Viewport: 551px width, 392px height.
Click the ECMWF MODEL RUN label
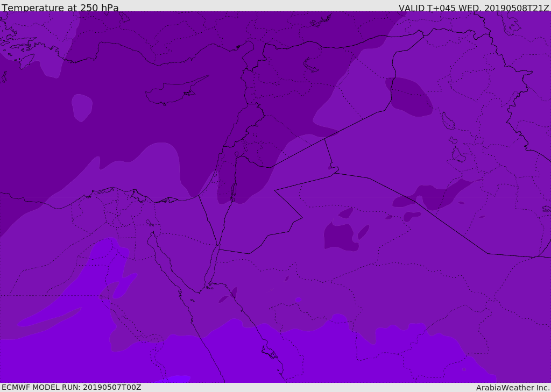(x=72, y=387)
